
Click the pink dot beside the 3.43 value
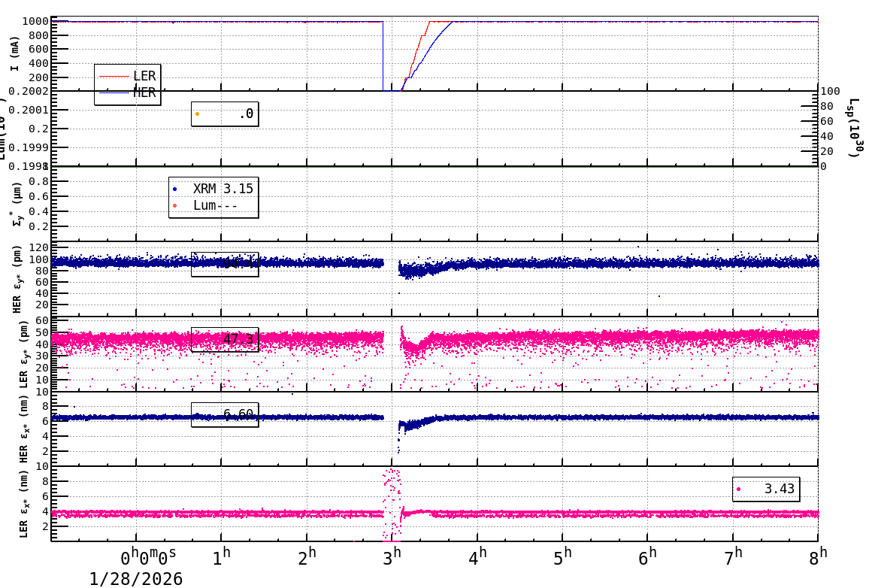point(740,487)
